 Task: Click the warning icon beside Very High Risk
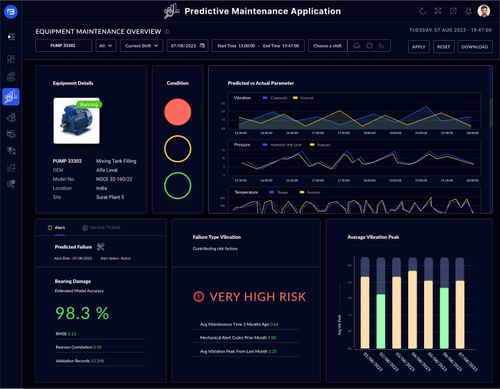click(199, 296)
